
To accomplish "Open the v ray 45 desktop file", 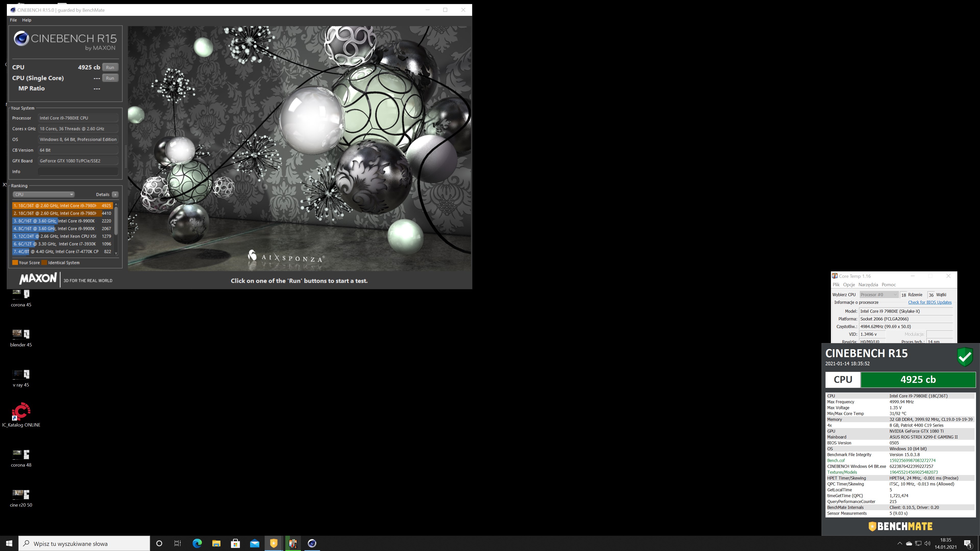I will (x=21, y=378).
